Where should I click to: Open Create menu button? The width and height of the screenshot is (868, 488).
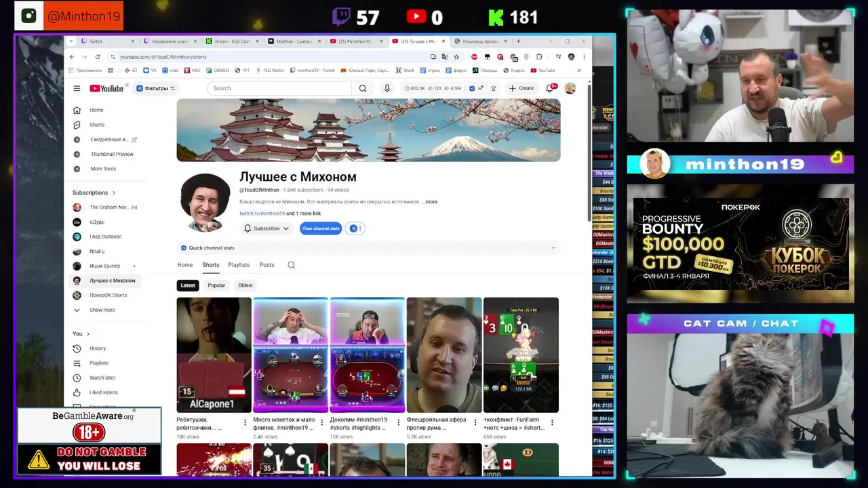tap(521, 88)
